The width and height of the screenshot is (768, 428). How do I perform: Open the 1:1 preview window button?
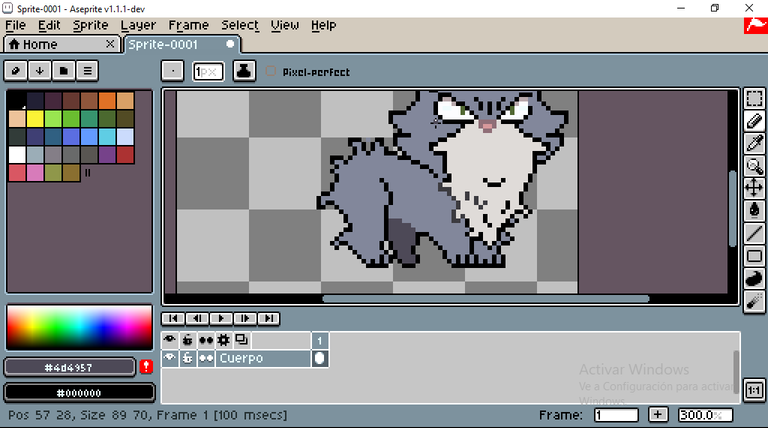click(754, 390)
